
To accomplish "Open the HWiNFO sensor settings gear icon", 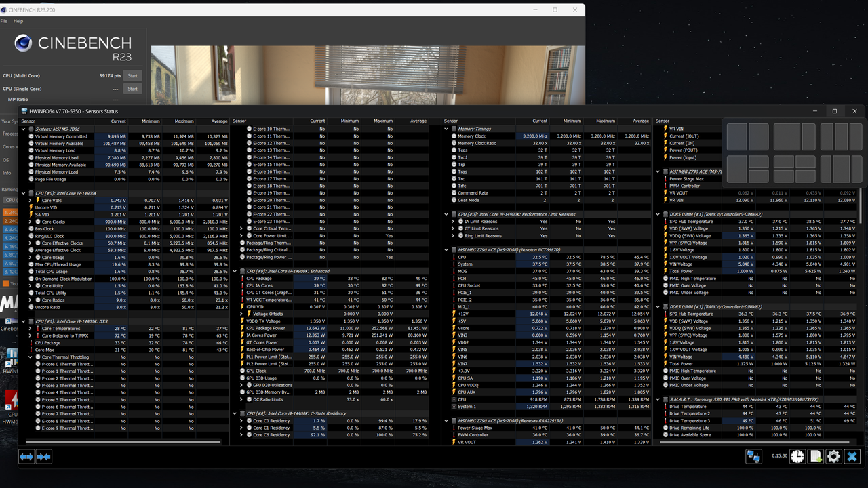I will coord(833,456).
